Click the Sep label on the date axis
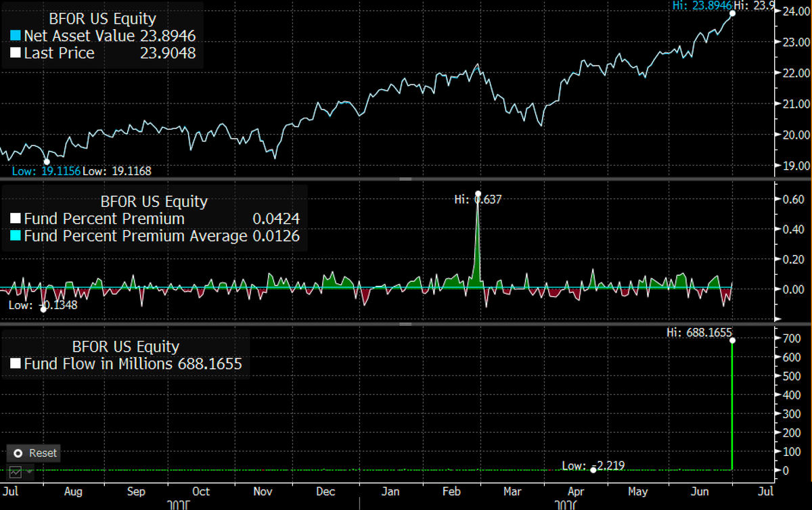The width and height of the screenshot is (812, 510). 136,492
